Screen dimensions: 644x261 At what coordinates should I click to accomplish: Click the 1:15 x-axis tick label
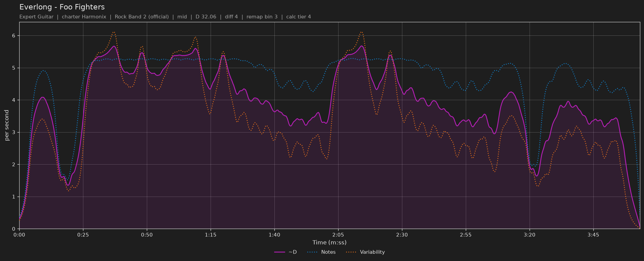pyautogui.click(x=211, y=235)
